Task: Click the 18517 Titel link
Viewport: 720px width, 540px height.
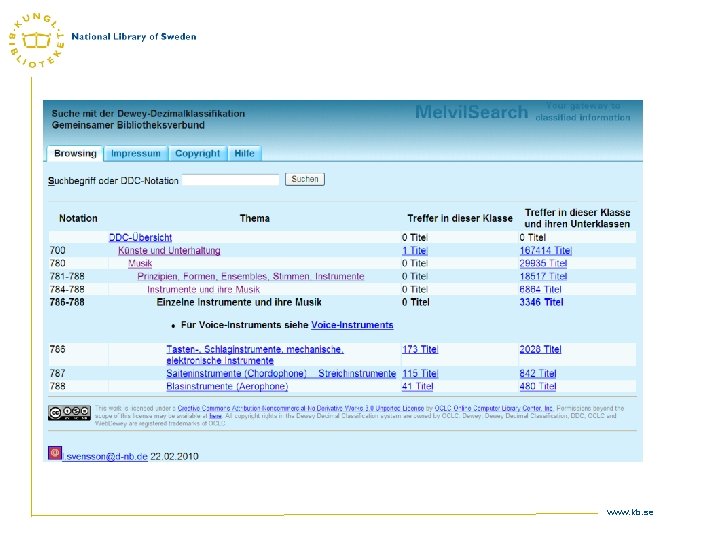Action: click(x=543, y=276)
